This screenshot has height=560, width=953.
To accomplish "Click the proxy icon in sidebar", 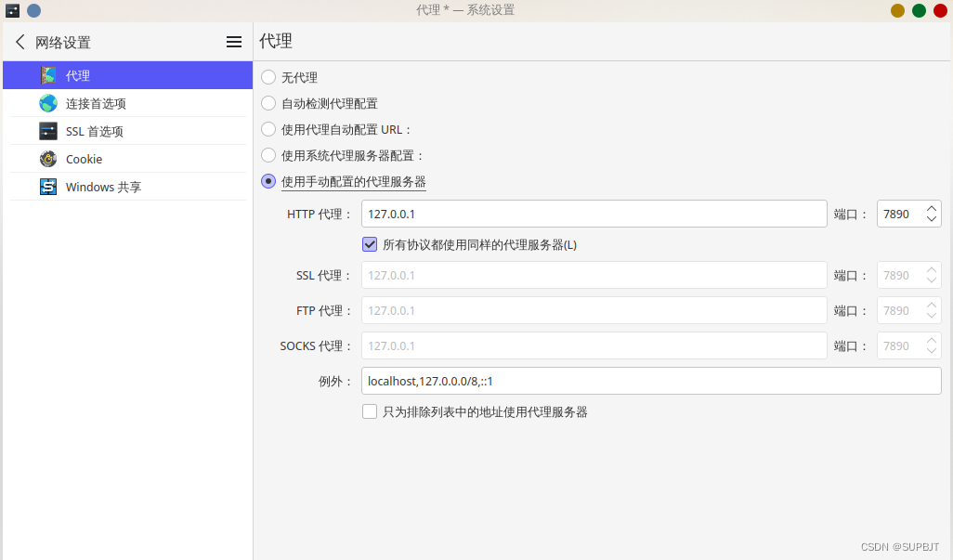I will [48, 75].
